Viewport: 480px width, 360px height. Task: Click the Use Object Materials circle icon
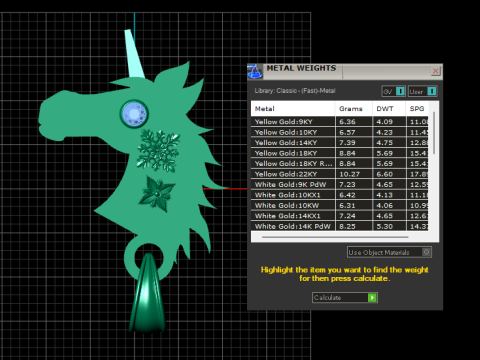[x=426, y=252]
